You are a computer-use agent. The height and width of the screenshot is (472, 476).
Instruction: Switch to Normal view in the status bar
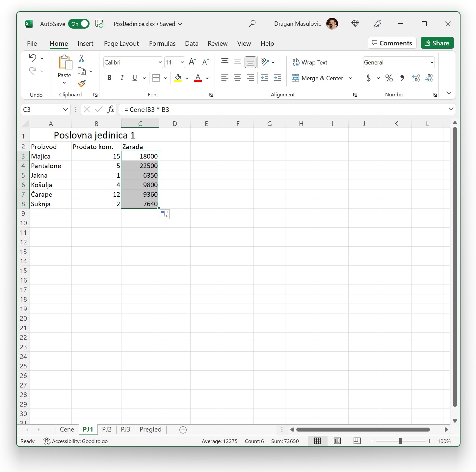point(317,441)
